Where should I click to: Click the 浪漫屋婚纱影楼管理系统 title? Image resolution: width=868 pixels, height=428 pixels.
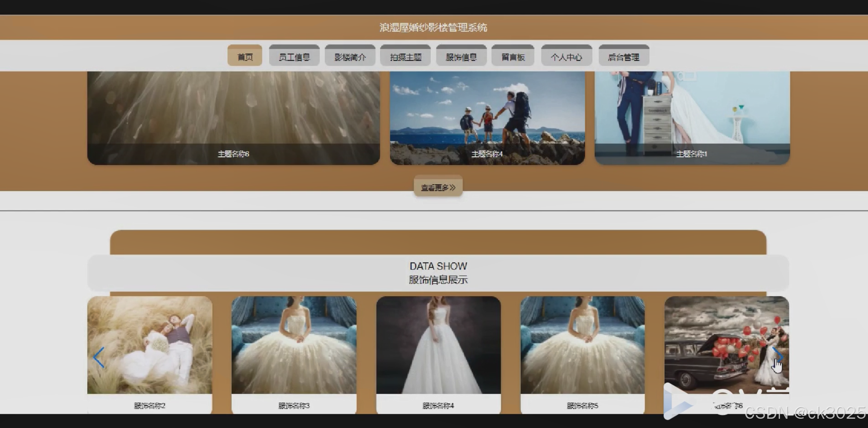433,27
